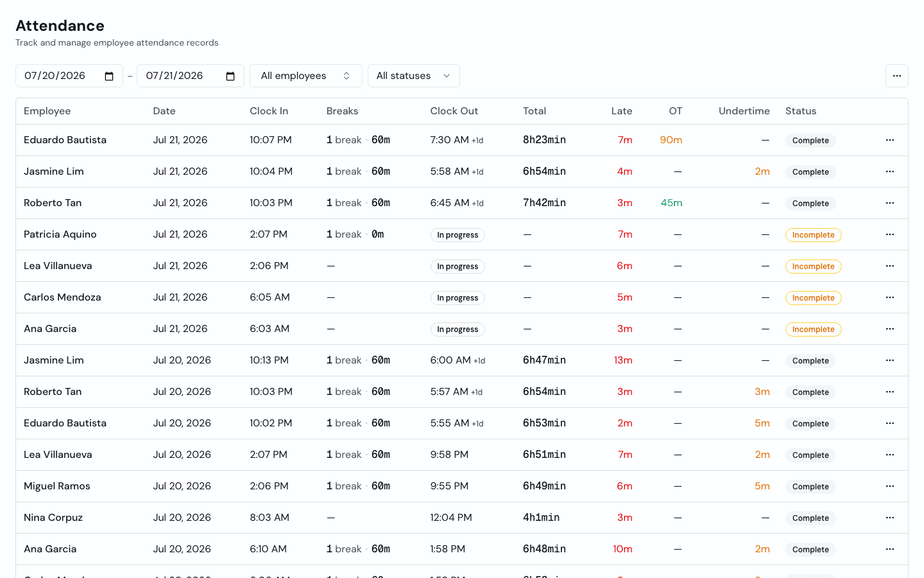Open row actions for Eduardo Bautista Jul 20
This screenshot has width=924, height=578.
(889, 423)
